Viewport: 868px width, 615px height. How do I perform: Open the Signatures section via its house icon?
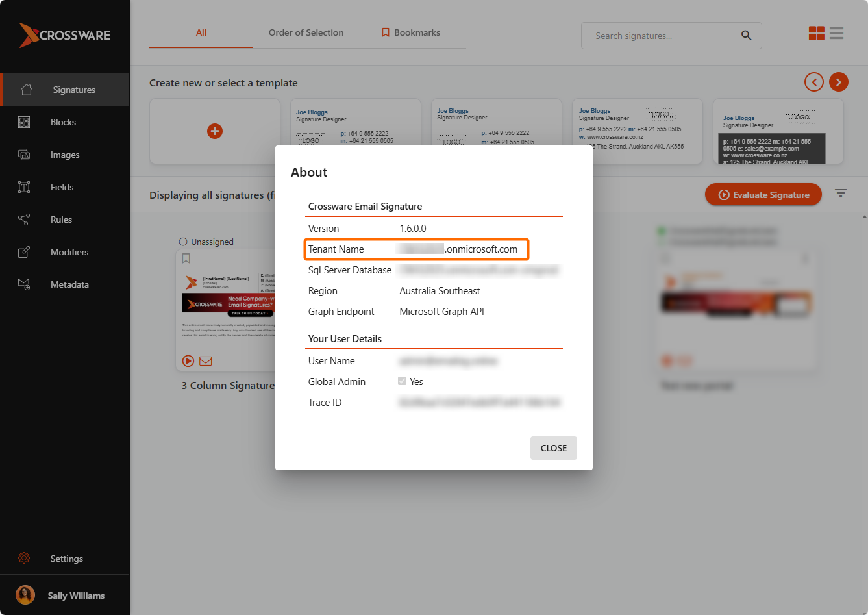tap(26, 90)
